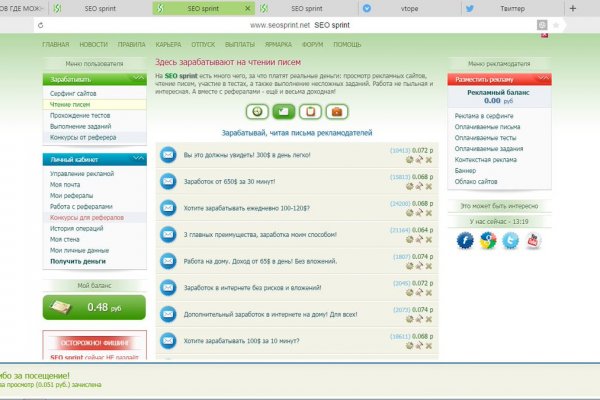Viewport: 600px width, 400px height.
Task: Collapse the 'Разместить рекламу' red panel
Action: [544, 78]
